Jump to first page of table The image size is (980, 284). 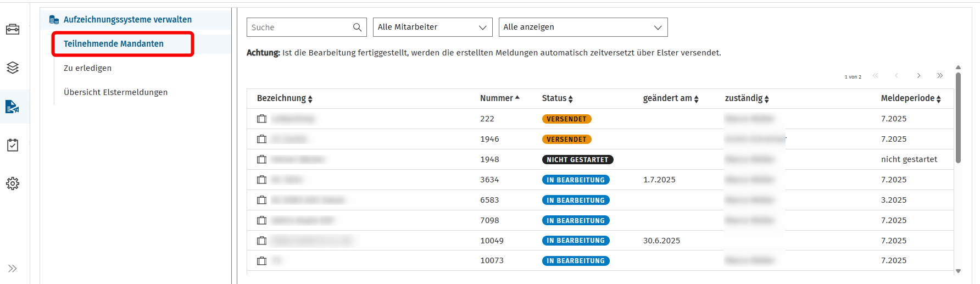pyautogui.click(x=876, y=76)
